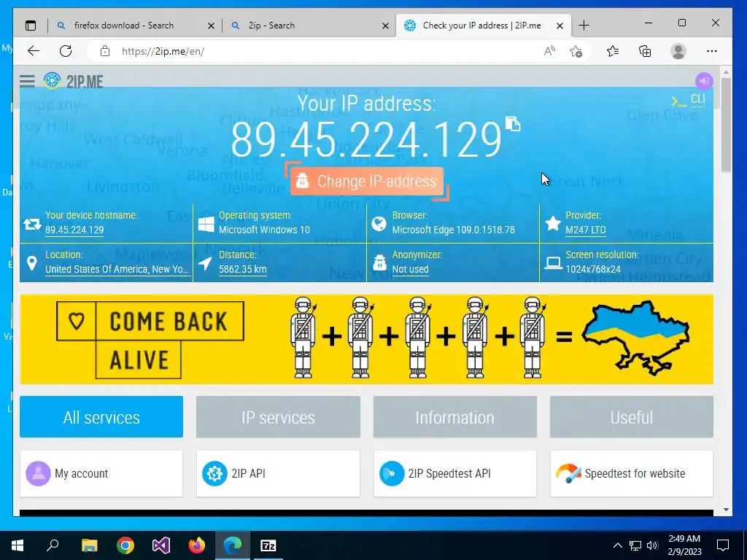Open Edge Settings and more menu
747x560 pixels.
(x=712, y=51)
